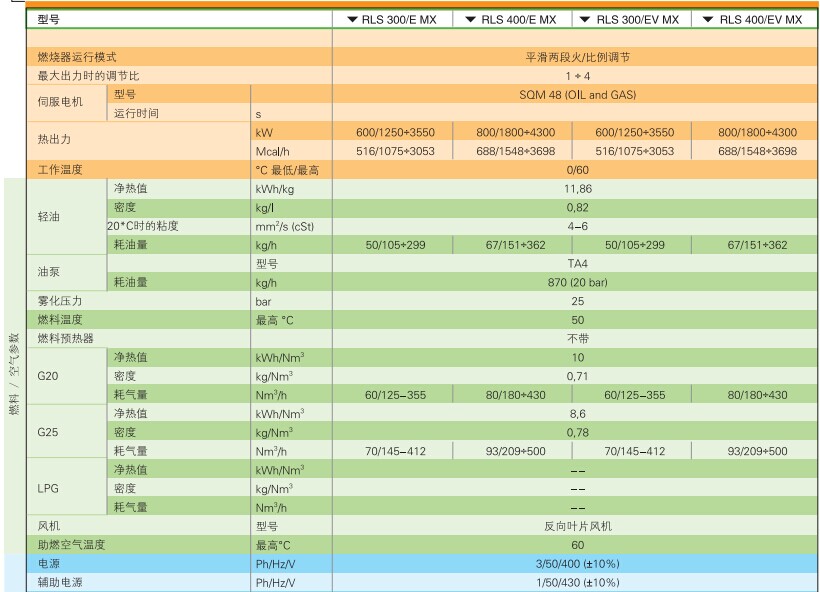Open the RLS 300/E MX column dropdown
Screen dimensions: 820x592
[352, 20]
